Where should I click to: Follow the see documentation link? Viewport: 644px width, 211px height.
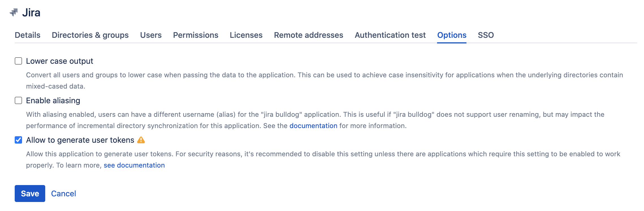134,165
